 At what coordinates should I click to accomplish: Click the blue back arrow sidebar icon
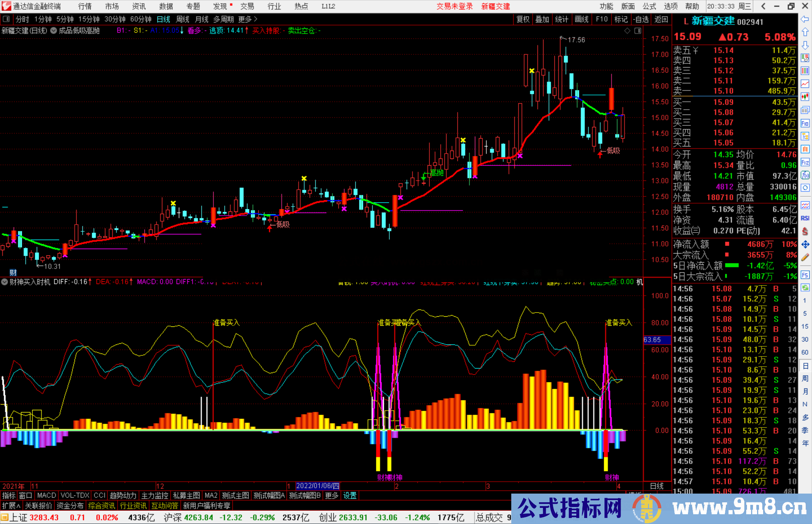pos(805,19)
